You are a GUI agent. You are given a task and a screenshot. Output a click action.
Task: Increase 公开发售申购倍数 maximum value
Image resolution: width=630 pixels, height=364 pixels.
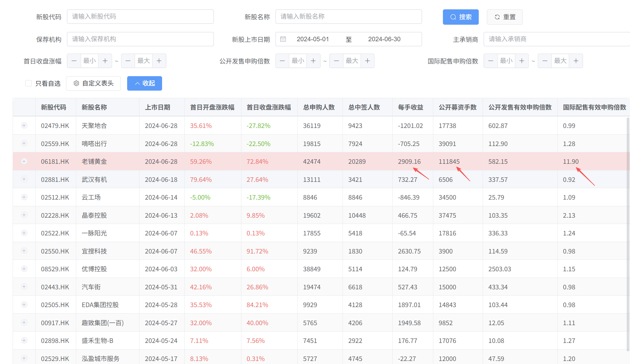368,61
